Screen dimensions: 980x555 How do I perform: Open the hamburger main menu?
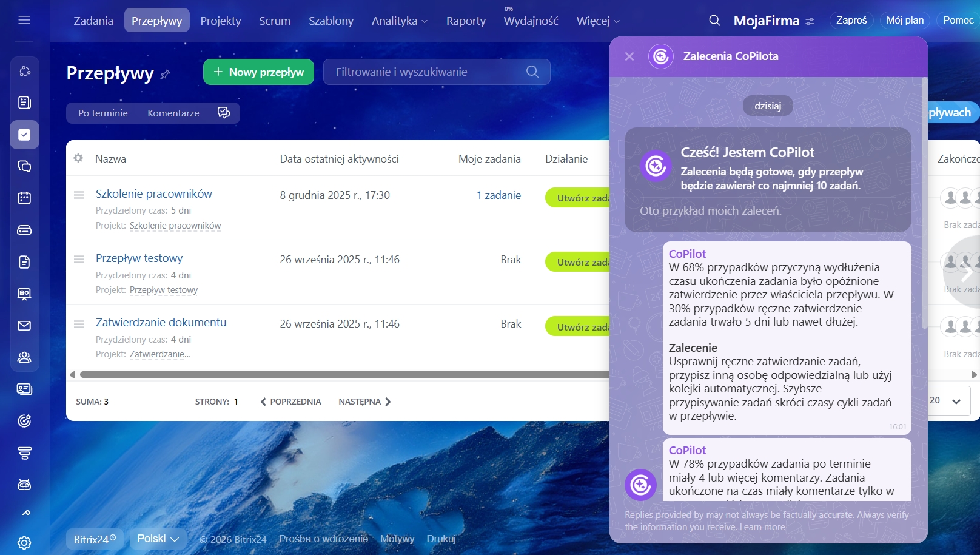click(24, 20)
